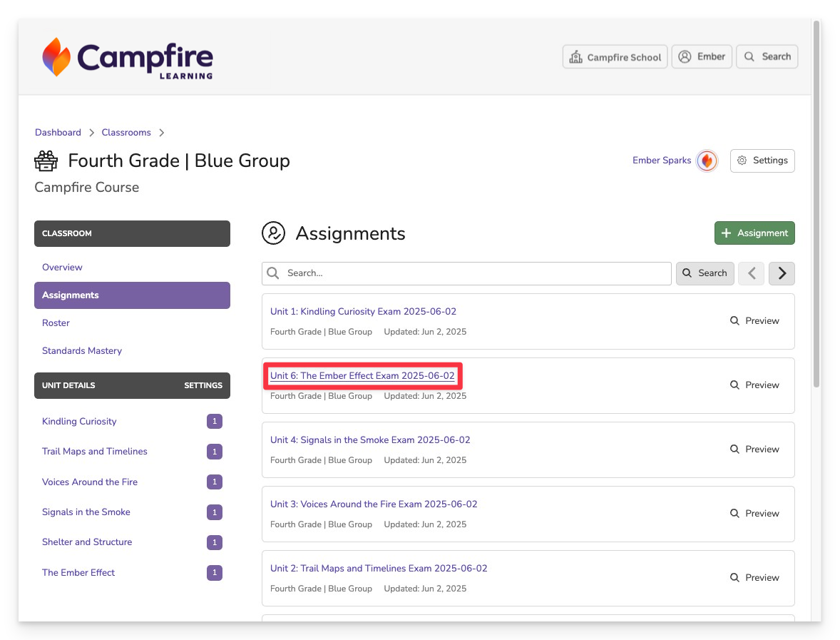Open the Overview sidebar item
Screen dimensions: 840x640
click(62, 267)
